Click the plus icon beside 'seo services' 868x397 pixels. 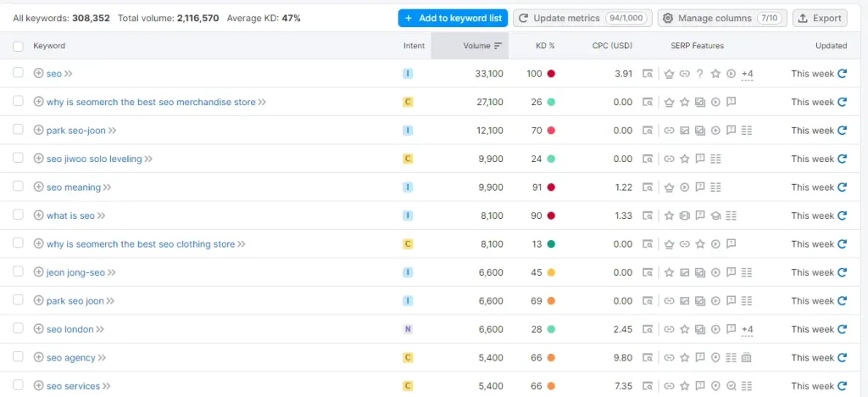point(38,386)
